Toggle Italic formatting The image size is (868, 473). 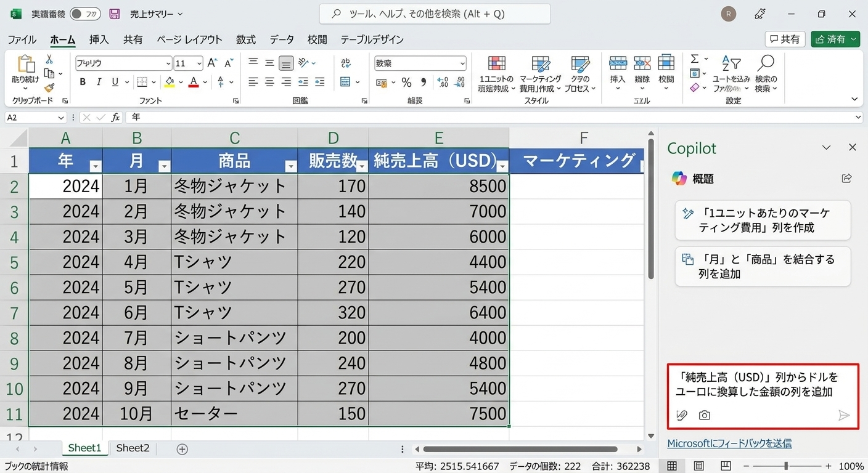99,82
